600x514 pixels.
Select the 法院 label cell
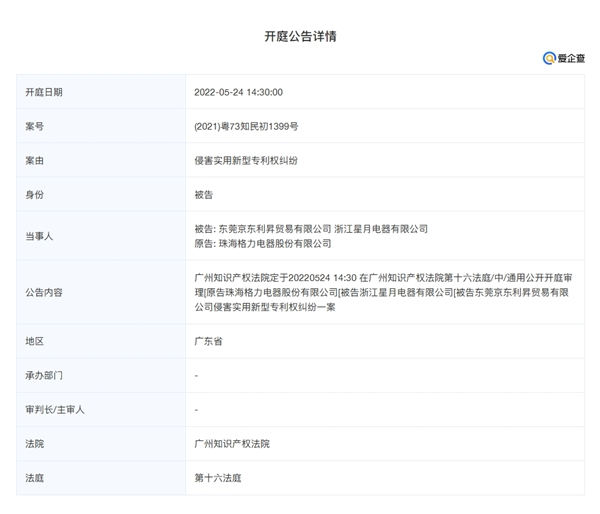[x=101, y=444]
